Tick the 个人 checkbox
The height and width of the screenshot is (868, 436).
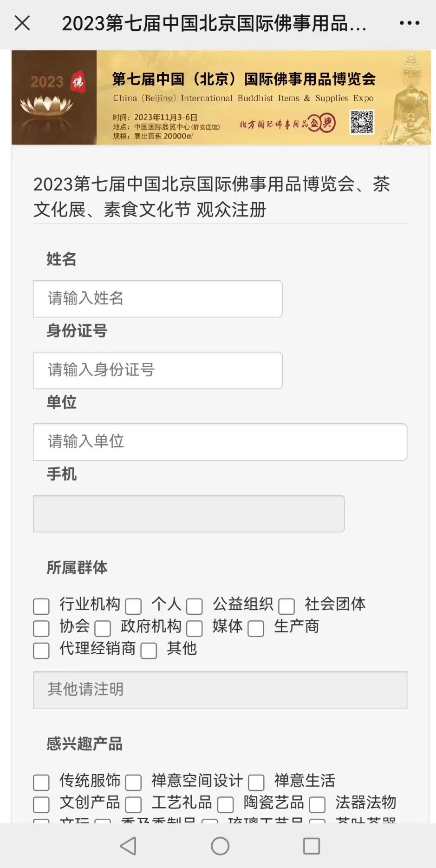click(133, 606)
